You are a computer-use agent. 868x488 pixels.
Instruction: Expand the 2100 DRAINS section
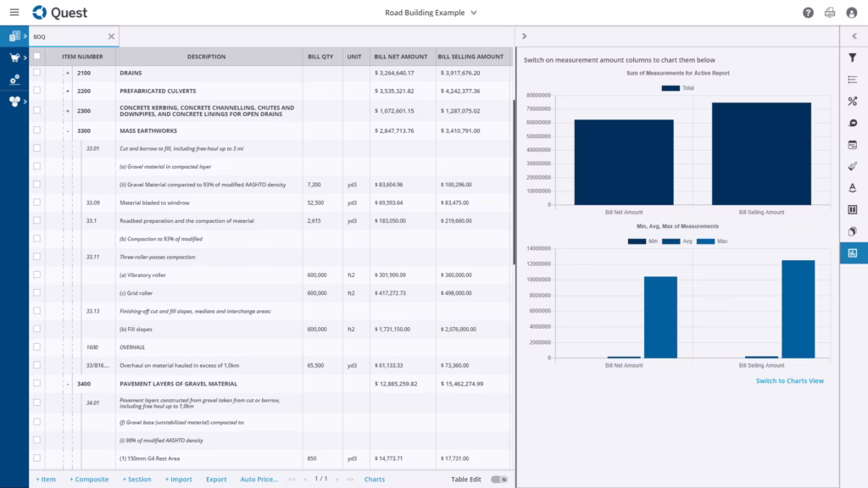pos(68,73)
